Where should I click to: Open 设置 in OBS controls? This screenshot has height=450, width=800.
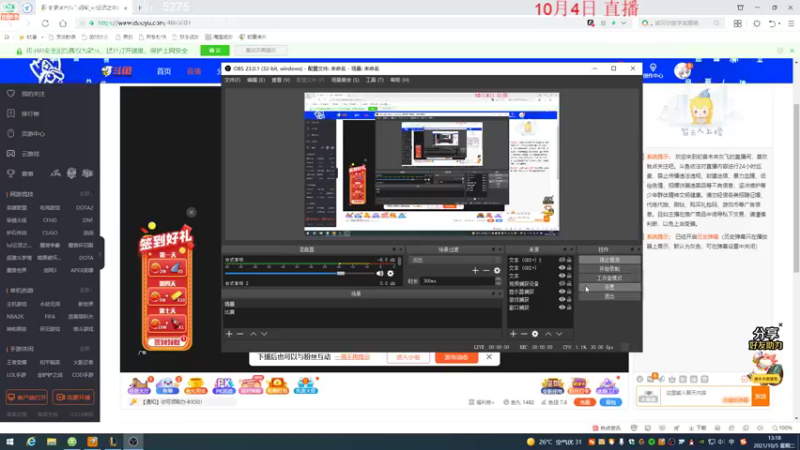(609, 287)
